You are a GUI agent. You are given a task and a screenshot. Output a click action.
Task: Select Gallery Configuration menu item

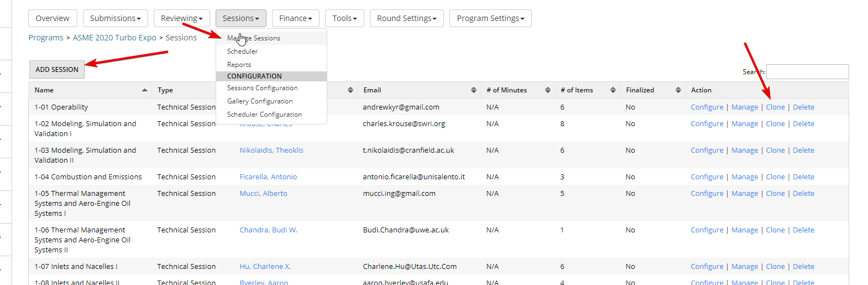pos(260,101)
